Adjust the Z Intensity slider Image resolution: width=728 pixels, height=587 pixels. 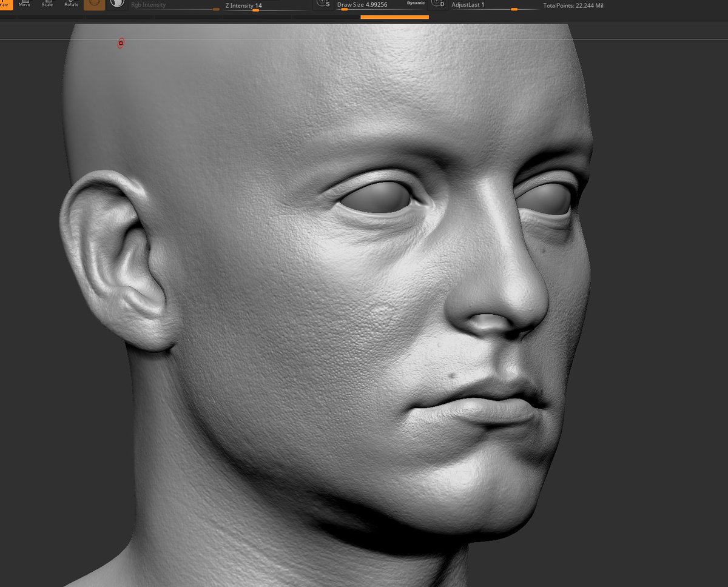point(266,6)
